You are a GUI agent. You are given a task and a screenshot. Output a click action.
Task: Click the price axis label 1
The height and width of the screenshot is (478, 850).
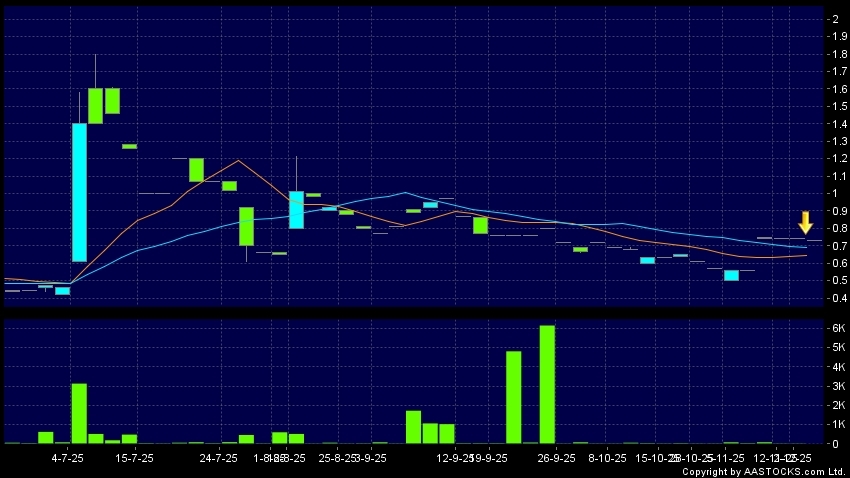click(x=833, y=193)
